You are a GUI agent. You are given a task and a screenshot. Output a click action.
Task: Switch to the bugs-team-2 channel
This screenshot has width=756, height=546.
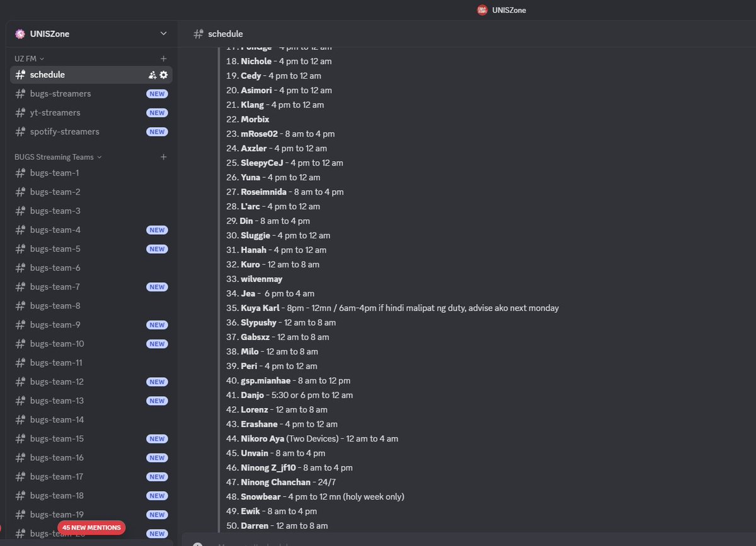pos(91,191)
